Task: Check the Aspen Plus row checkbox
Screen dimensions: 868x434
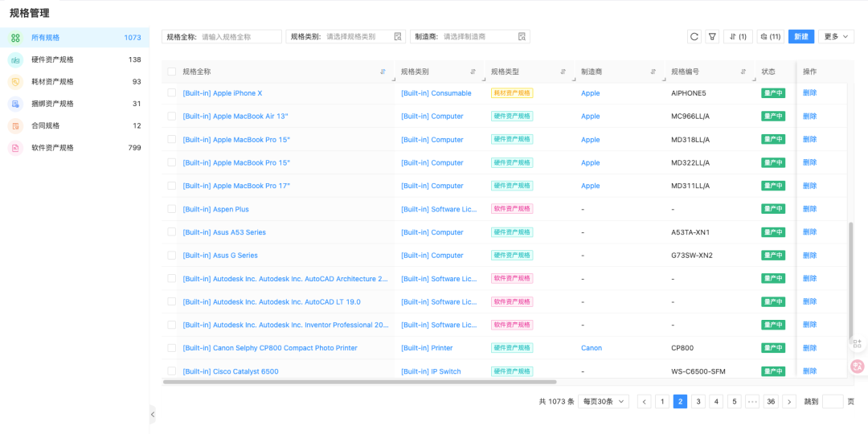Action: [172, 209]
